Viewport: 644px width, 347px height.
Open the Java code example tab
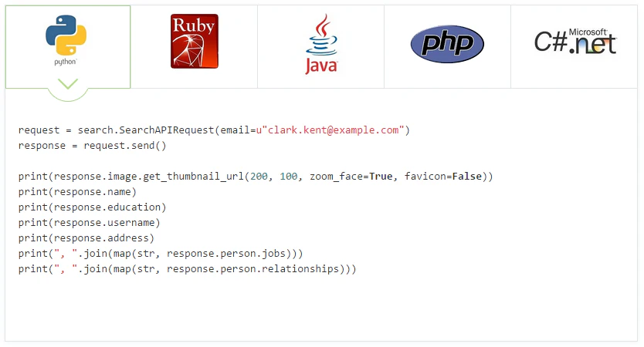click(320, 47)
